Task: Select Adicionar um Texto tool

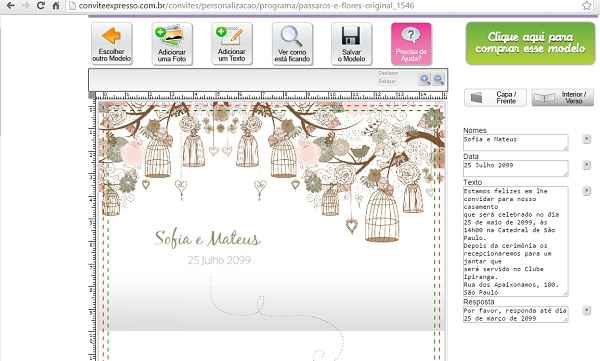Action: 232,43
